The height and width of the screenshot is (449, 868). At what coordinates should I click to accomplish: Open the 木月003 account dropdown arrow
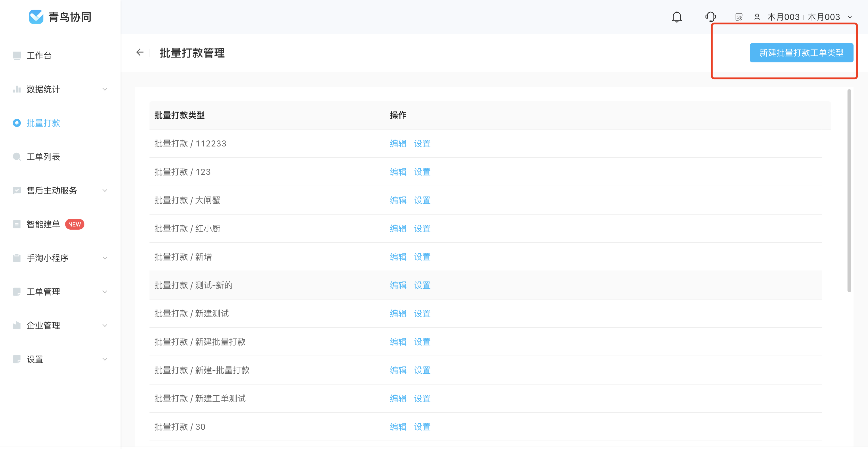tap(850, 17)
